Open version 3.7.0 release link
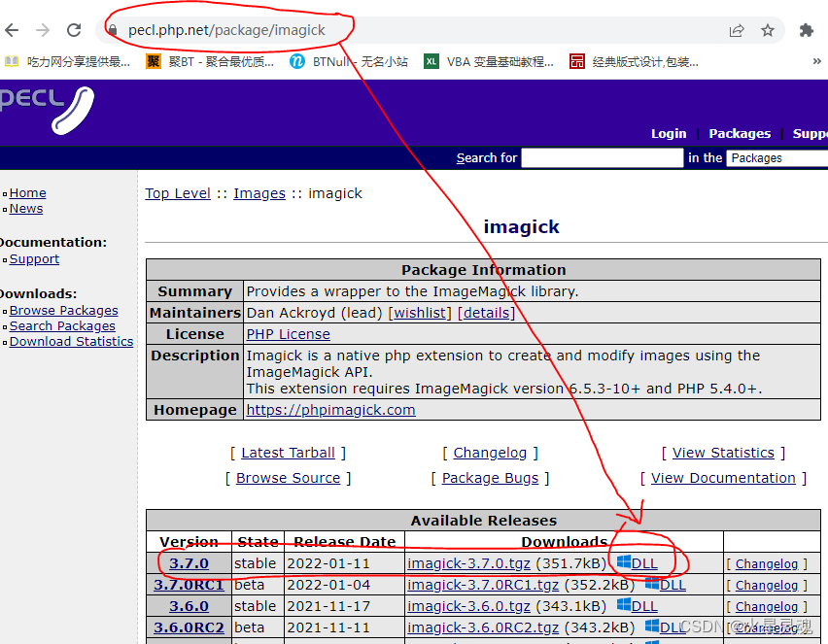The width and height of the screenshot is (828, 644). point(190,563)
